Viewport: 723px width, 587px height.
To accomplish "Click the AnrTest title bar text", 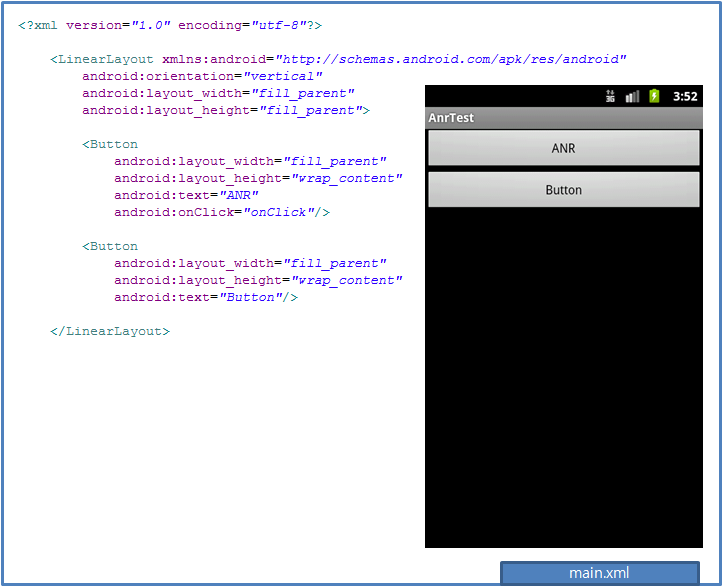I will pos(451,118).
